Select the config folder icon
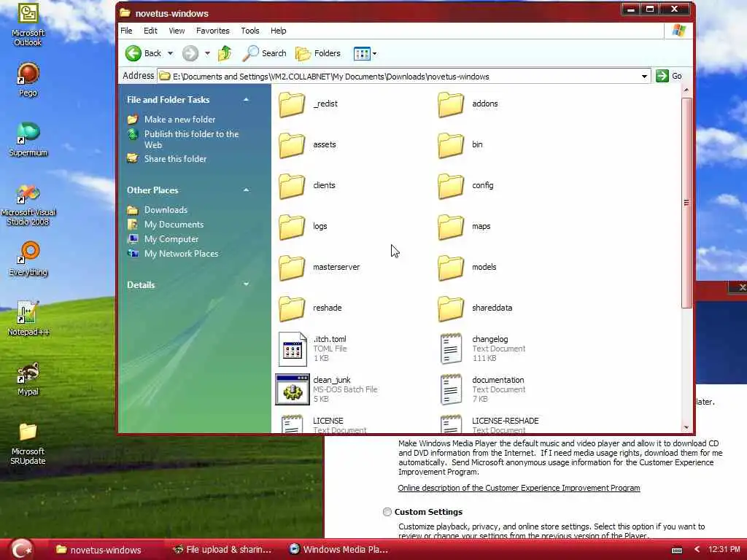 pyautogui.click(x=451, y=186)
